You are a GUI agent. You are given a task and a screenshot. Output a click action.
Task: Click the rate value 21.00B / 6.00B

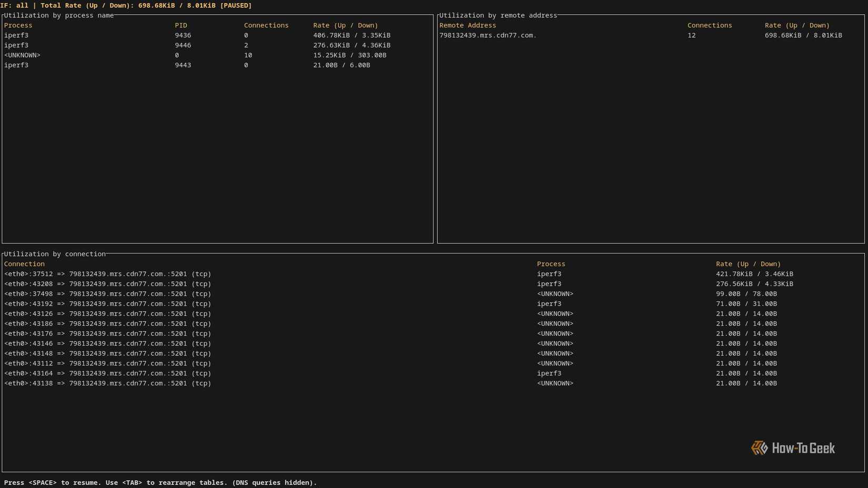pos(341,65)
